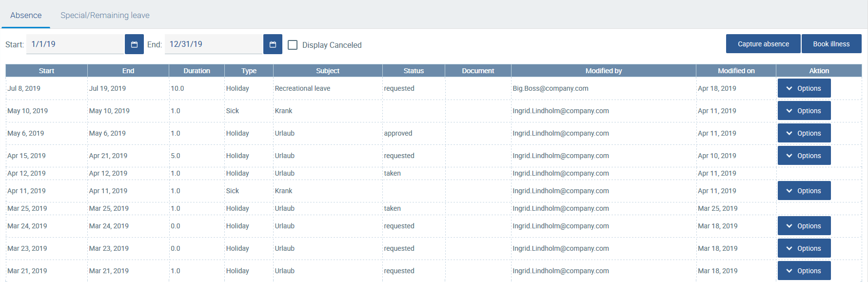Switch to the Special/Remaining leave tab
The height and width of the screenshot is (282, 868).
[x=105, y=15]
